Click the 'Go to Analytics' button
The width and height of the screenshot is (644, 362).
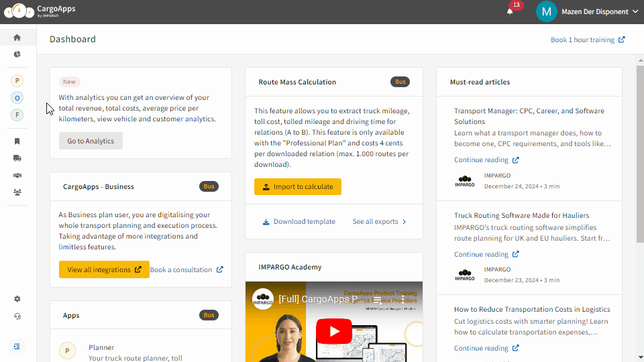[91, 141]
